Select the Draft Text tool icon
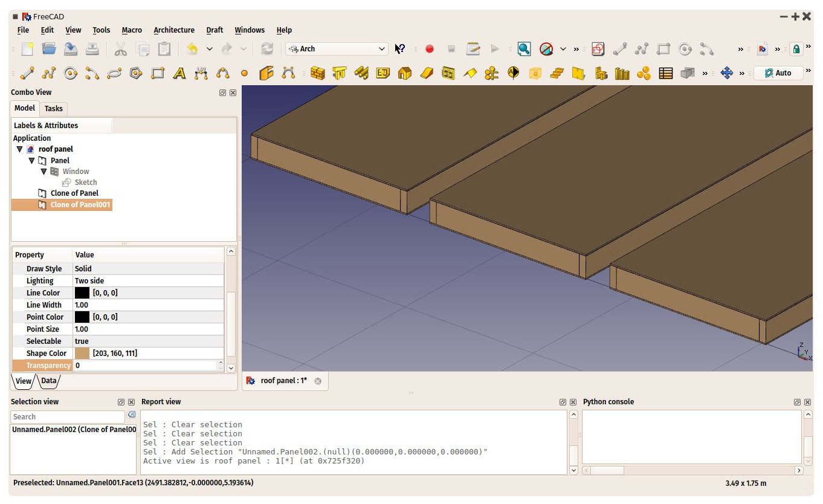 click(179, 73)
